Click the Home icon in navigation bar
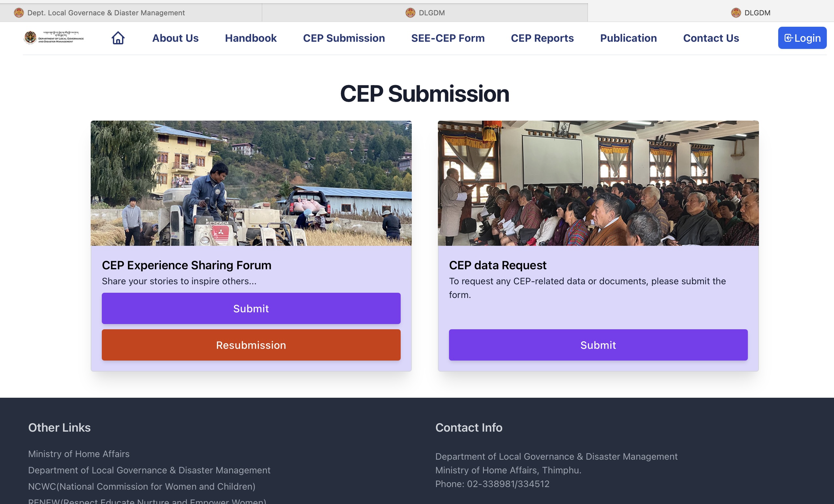This screenshot has width=834, height=504. [x=118, y=38]
